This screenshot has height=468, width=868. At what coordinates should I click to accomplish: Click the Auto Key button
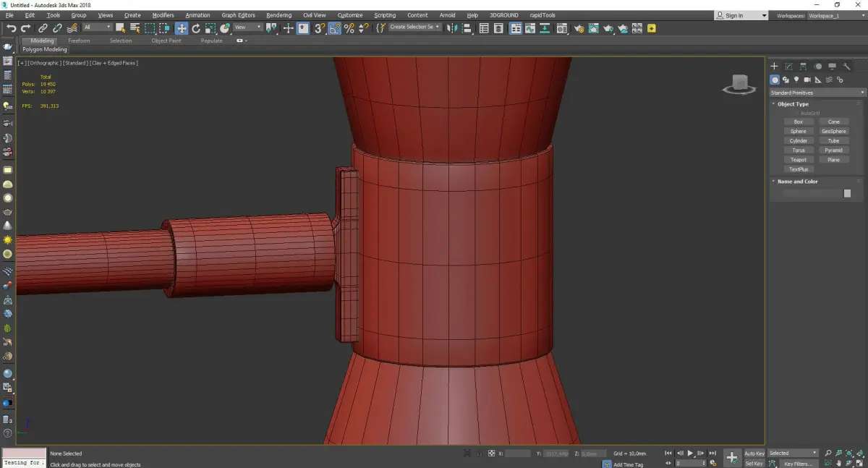754,454
